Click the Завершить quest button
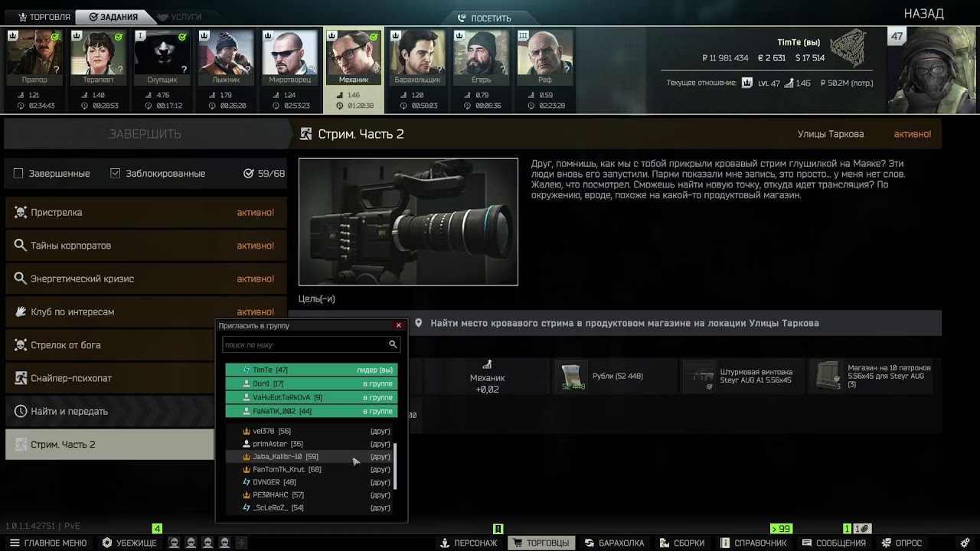Screen dimensions: 980x551 click(145, 134)
